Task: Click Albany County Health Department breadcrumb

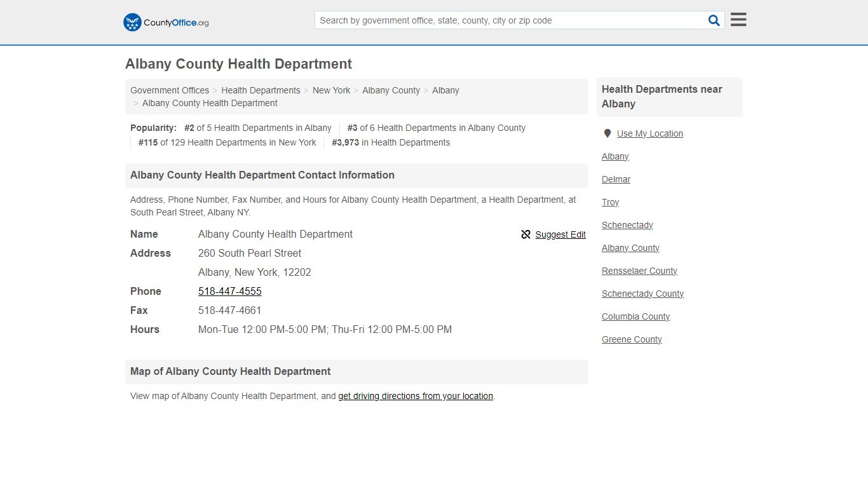Action: pyautogui.click(x=210, y=103)
